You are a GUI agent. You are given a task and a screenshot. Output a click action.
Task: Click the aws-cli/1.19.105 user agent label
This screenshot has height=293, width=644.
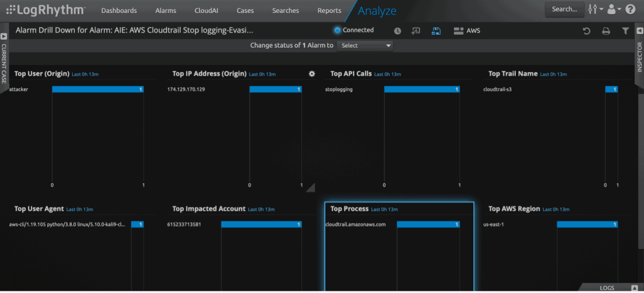pyautogui.click(x=67, y=224)
